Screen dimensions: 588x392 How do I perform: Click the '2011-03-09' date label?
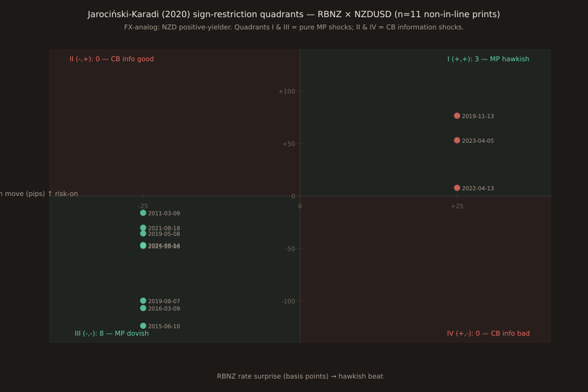[x=164, y=213]
